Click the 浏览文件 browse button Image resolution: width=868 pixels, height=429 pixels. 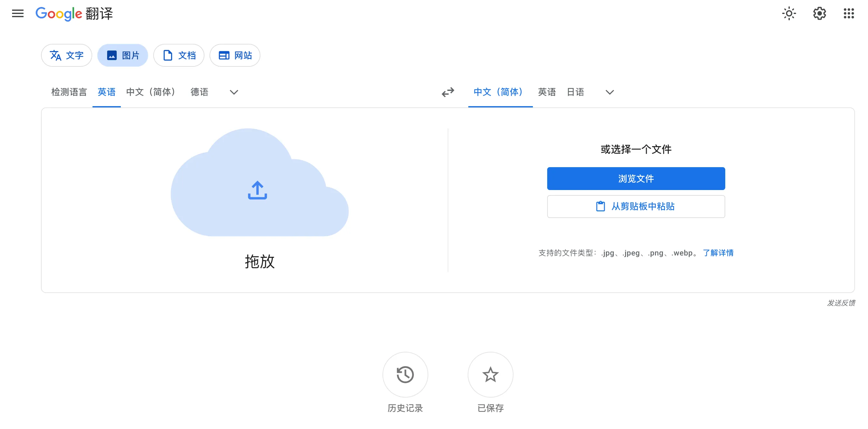pos(636,179)
